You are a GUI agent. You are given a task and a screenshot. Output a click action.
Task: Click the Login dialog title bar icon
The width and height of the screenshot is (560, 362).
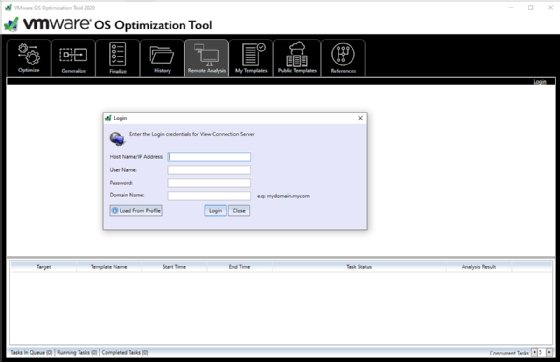pyautogui.click(x=108, y=118)
